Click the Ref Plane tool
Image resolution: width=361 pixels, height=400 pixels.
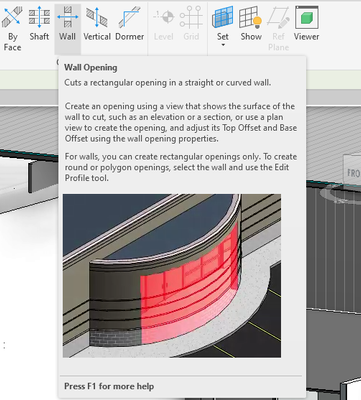[x=278, y=29]
